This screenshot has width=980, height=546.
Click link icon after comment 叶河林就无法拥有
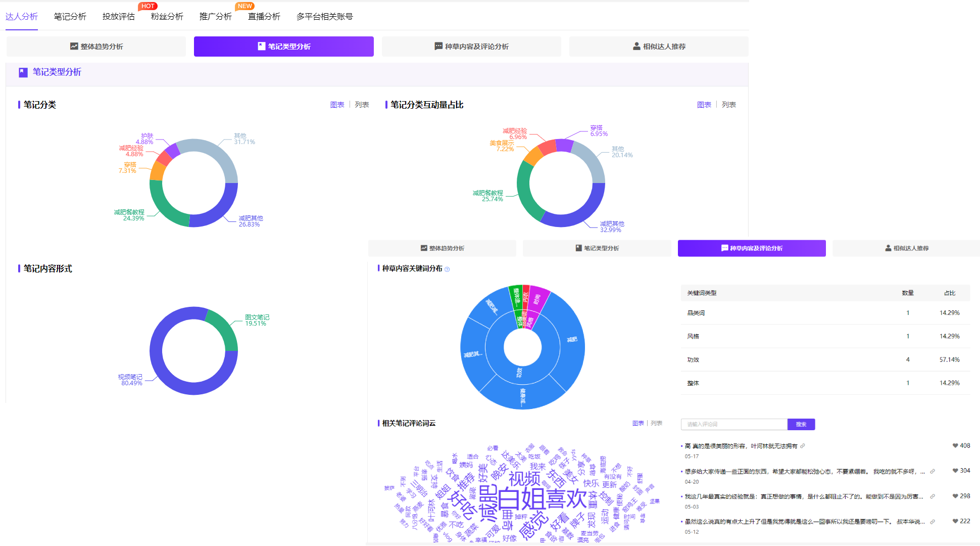803,446
